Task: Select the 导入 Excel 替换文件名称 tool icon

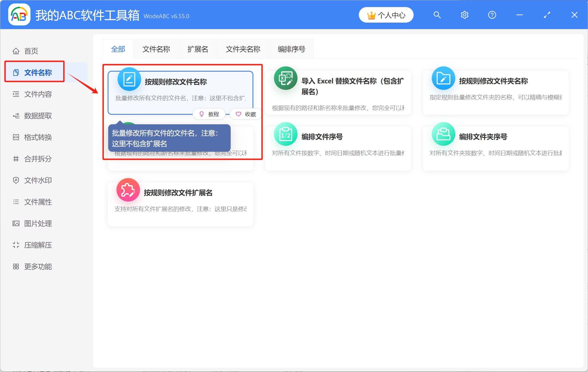Action: point(285,79)
